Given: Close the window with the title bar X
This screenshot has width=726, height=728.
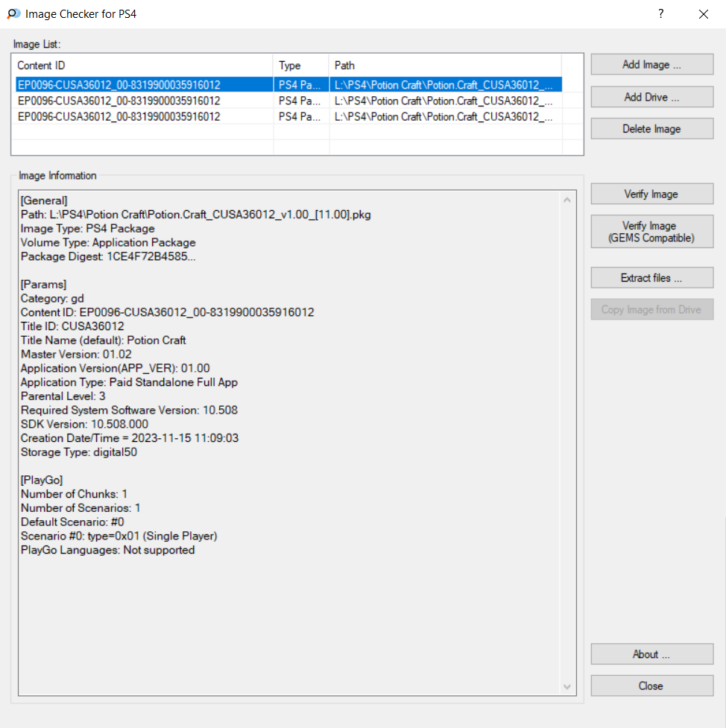Looking at the screenshot, I should [x=703, y=14].
